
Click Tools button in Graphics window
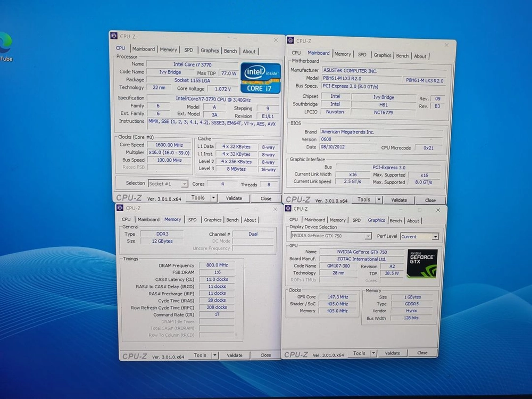coord(359,353)
